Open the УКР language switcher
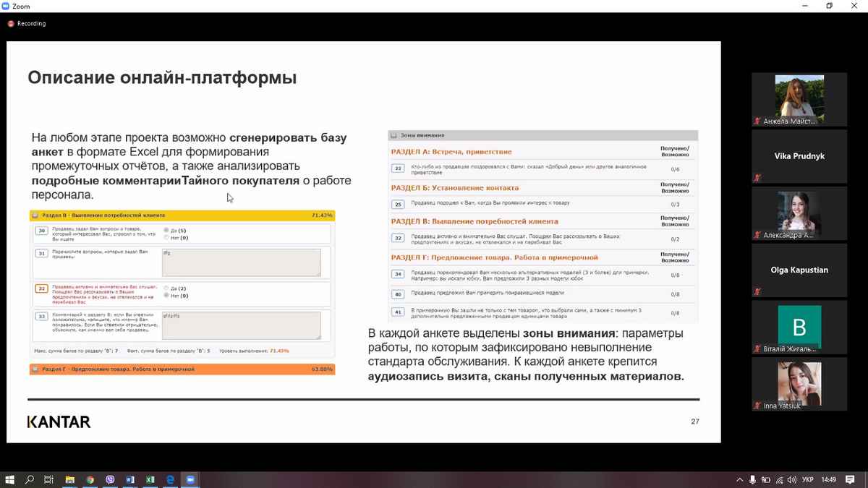This screenshot has height=488, width=868. 808,479
